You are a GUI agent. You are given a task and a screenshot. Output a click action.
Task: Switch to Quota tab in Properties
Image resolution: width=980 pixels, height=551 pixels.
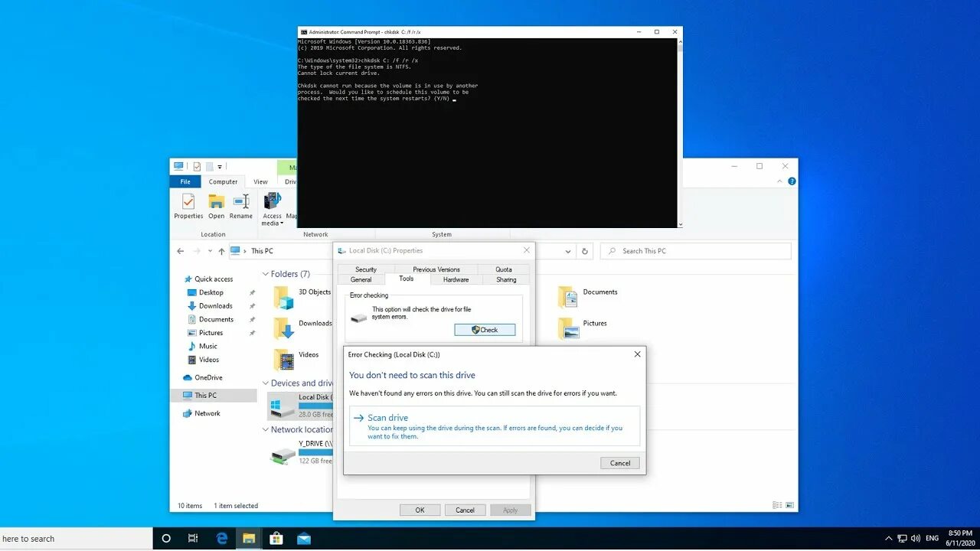click(x=504, y=269)
